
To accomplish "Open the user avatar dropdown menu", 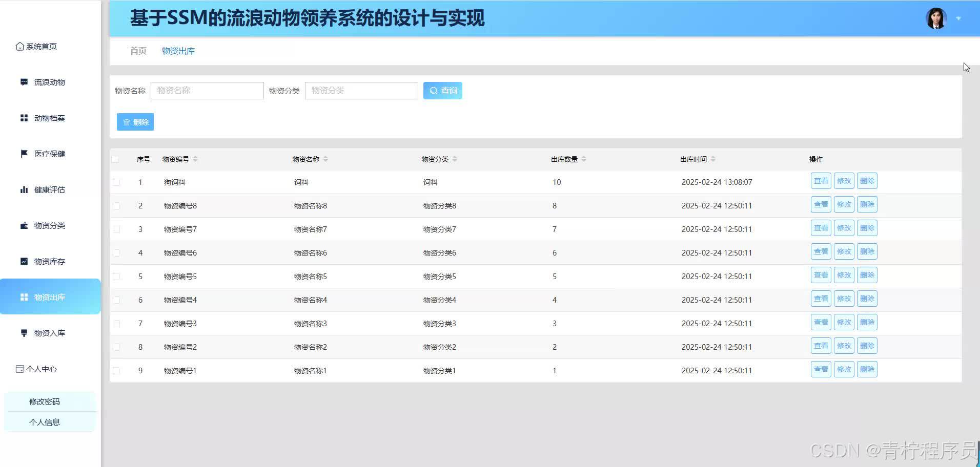I will click(936, 18).
